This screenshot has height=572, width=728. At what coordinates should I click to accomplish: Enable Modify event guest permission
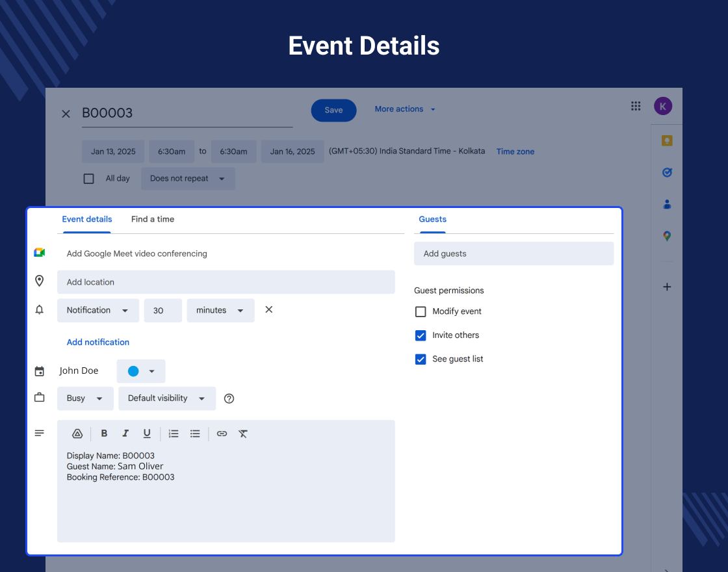(421, 311)
